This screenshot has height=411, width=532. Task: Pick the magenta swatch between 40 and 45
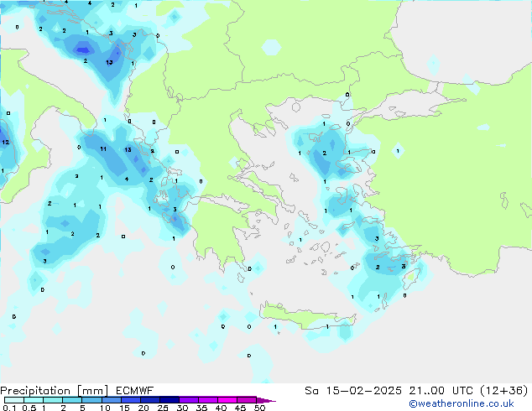pos(227,400)
